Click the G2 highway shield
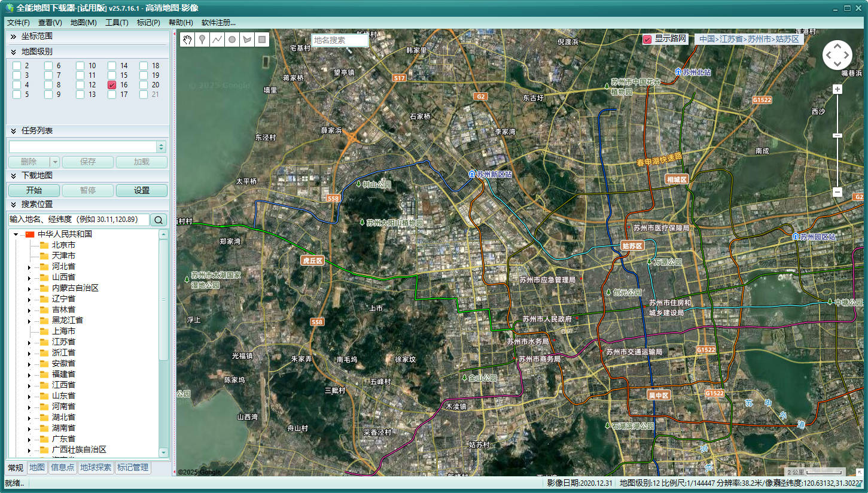 click(480, 96)
